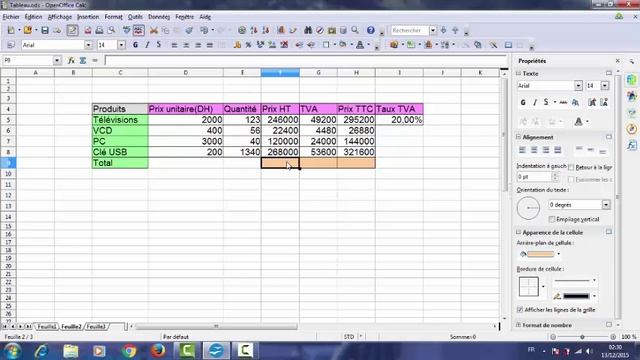Click the Sort descending icon
Image resolution: width=640 pixels, height=360 pixels.
tap(266, 30)
